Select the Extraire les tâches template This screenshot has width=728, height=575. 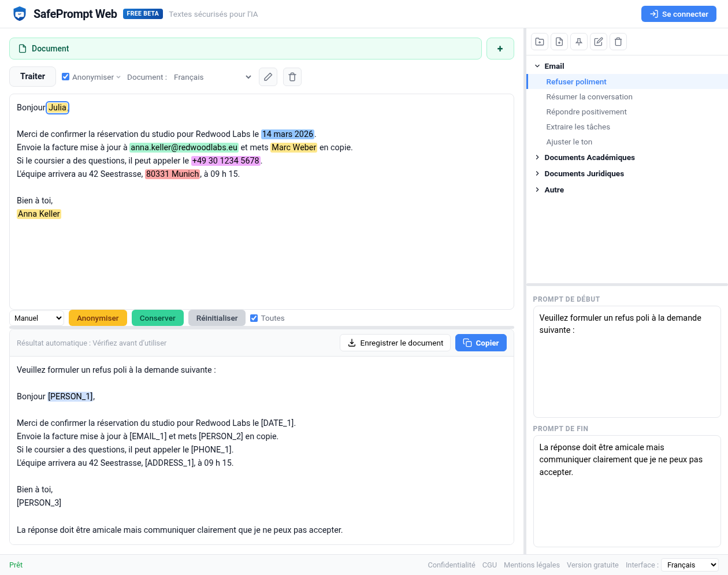pyautogui.click(x=578, y=127)
